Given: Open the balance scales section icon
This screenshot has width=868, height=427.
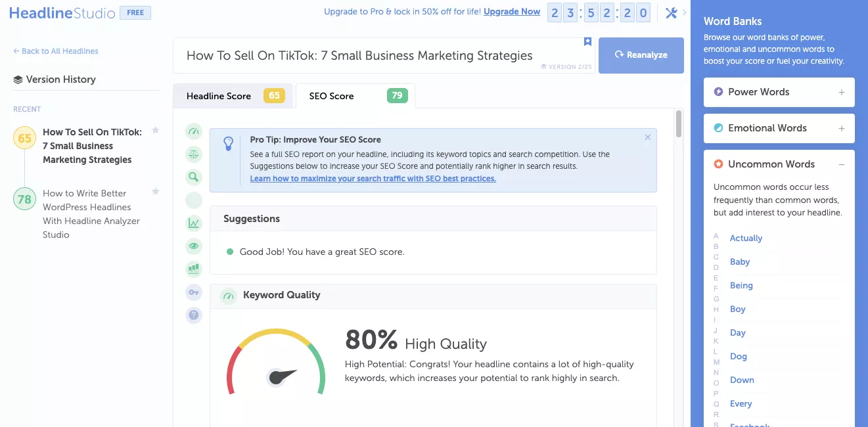Looking at the screenshot, I should 193,154.
